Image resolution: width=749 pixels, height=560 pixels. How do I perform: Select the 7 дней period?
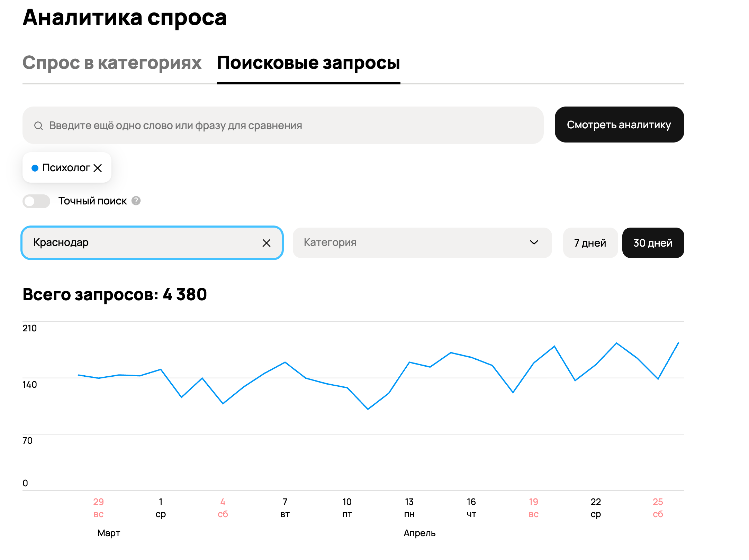[x=590, y=243]
